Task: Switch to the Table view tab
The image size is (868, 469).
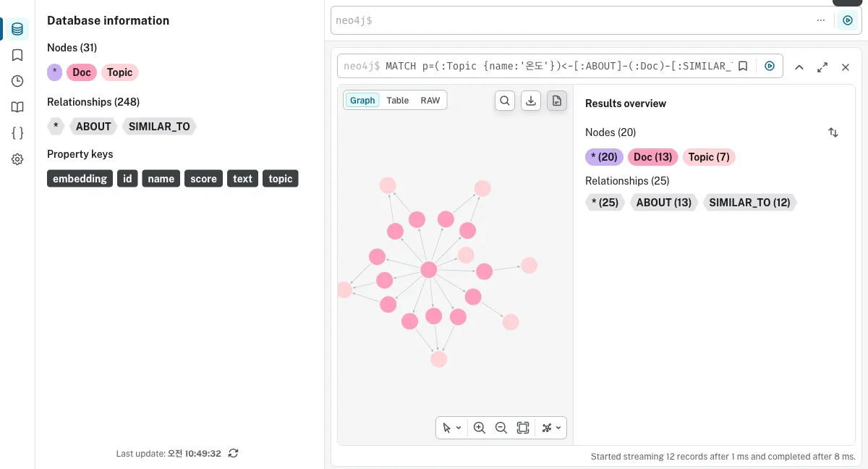Action: click(x=398, y=101)
